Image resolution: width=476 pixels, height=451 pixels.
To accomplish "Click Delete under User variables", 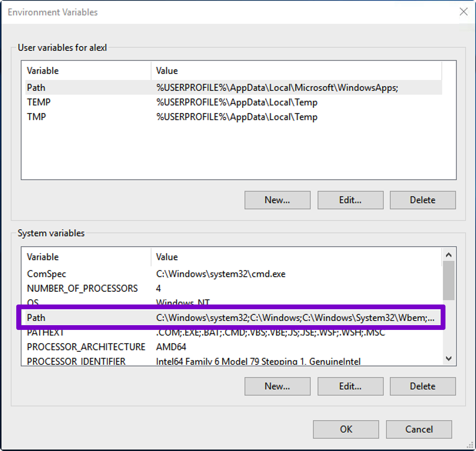I will pyautogui.click(x=422, y=200).
